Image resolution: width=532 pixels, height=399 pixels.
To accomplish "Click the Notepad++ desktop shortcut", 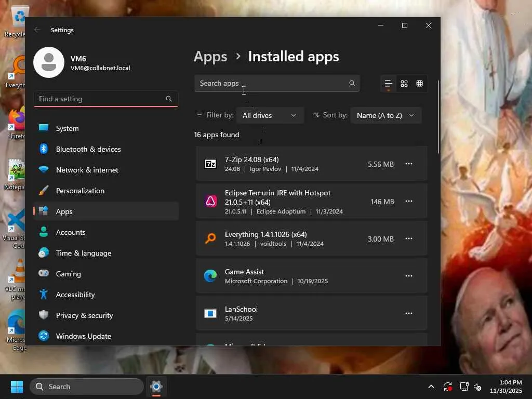I will pyautogui.click(x=15, y=175).
